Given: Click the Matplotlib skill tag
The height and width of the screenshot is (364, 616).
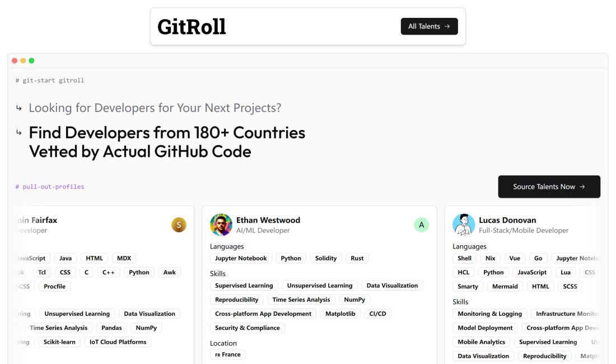Looking at the screenshot, I should (340, 314).
